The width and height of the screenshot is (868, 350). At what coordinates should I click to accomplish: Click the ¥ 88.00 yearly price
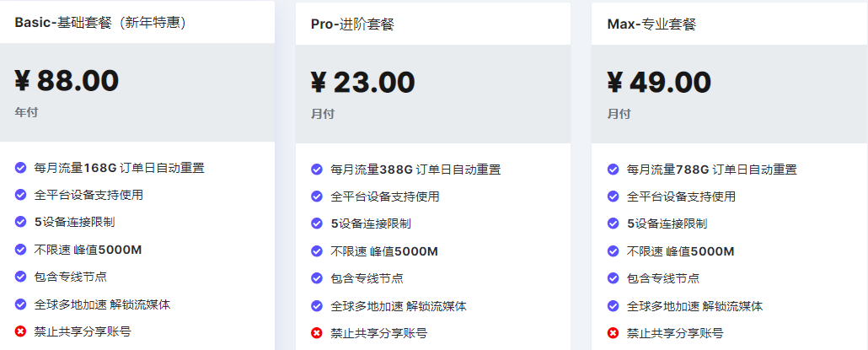pyautogui.click(x=67, y=80)
